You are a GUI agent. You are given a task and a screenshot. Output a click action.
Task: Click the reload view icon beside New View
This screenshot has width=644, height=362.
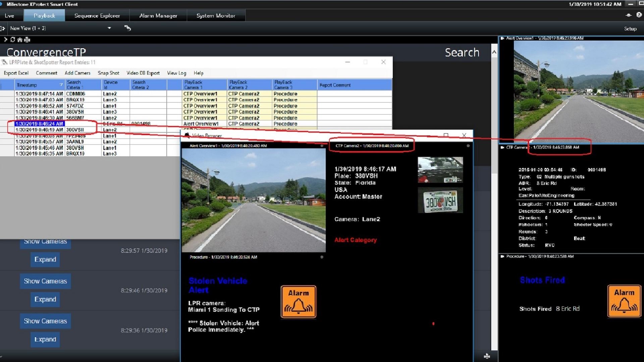pyautogui.click(x=127, y=28)
